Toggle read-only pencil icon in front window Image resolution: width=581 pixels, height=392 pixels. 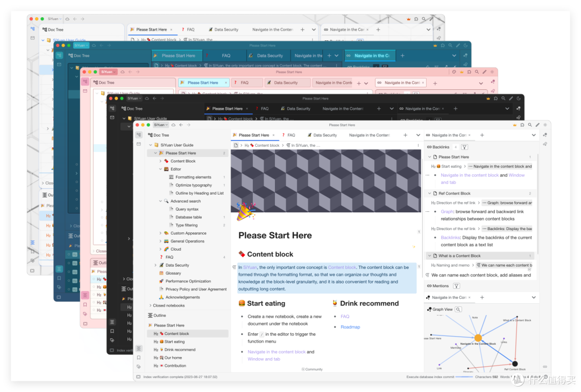click(x=537, y=125)
